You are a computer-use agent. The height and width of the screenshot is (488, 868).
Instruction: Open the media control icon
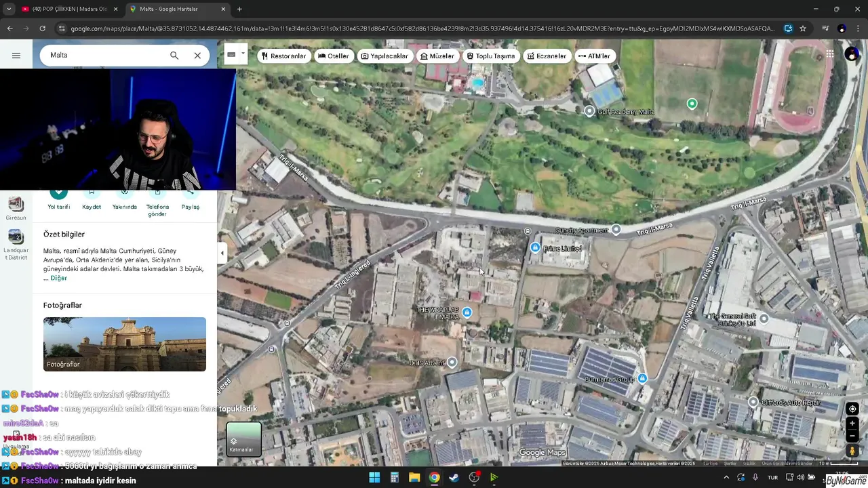[825, 28]
